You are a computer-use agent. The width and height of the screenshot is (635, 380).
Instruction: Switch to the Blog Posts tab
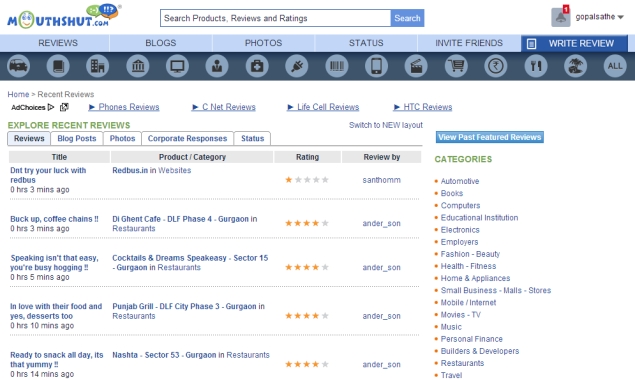tap(77, 139)
